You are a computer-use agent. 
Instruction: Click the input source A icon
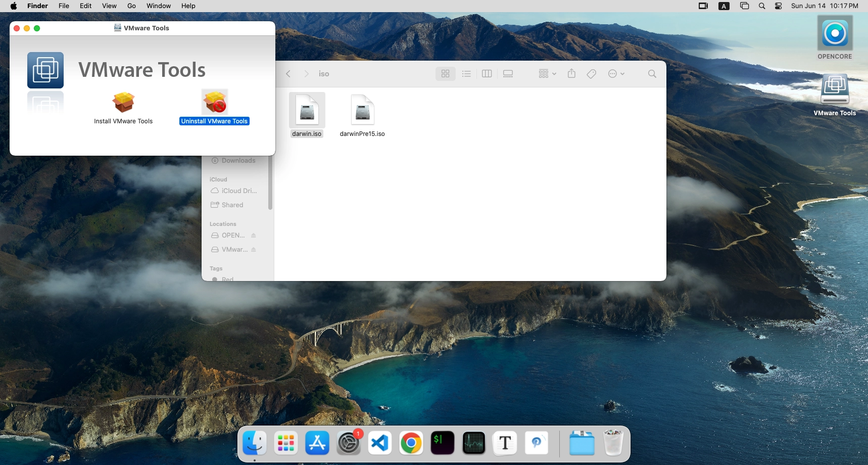click(x=724, y=6)
